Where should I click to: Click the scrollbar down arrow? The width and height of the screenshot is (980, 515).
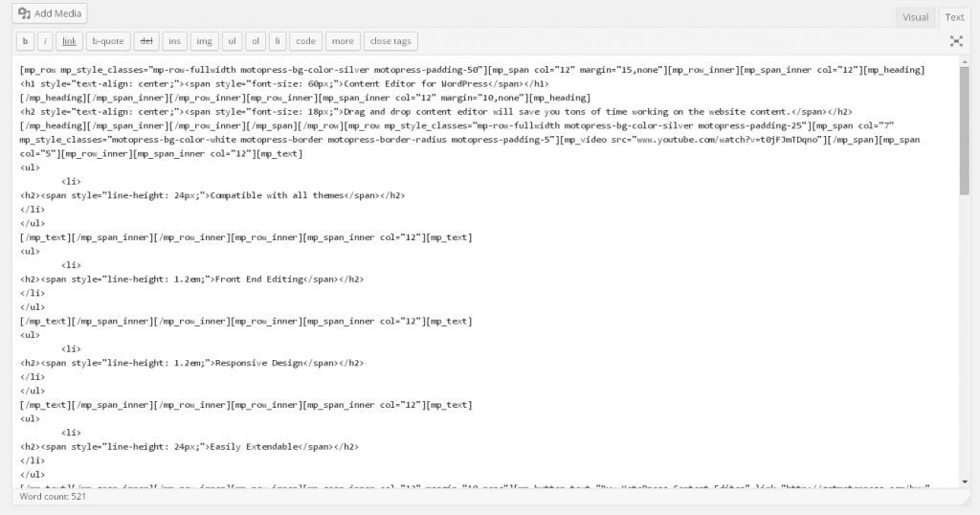964,481
